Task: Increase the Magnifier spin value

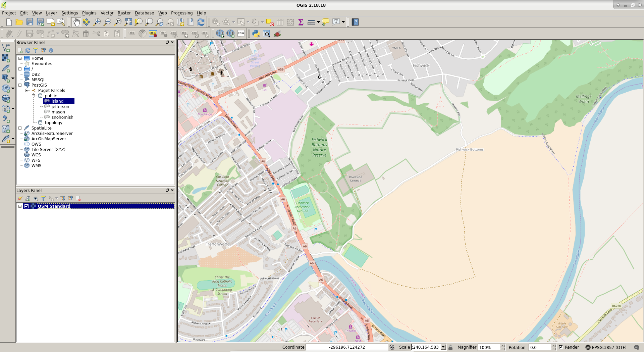Action: pos(502,346)
